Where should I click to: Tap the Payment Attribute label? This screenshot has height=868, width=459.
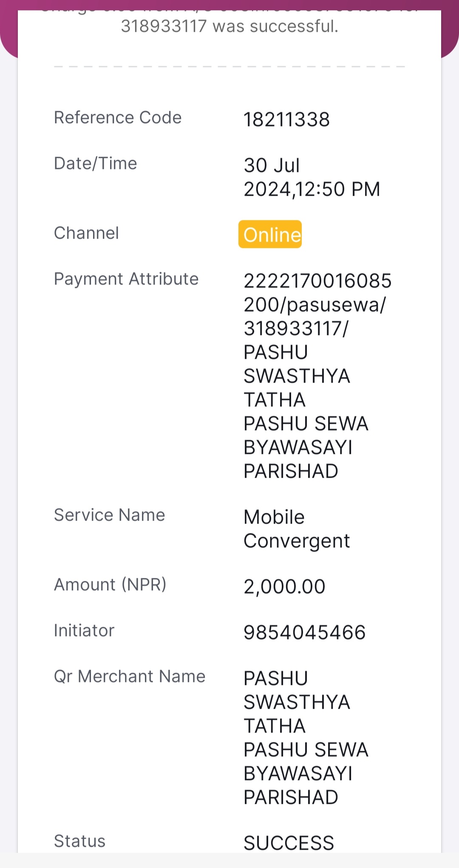pos(126,279)
